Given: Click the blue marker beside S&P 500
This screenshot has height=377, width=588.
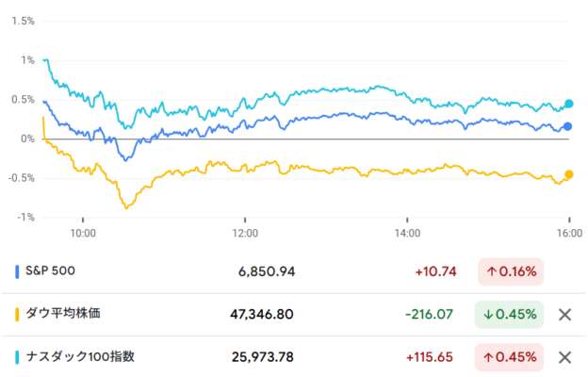Looking at the screenshot, I should click(x=18, y=272).
